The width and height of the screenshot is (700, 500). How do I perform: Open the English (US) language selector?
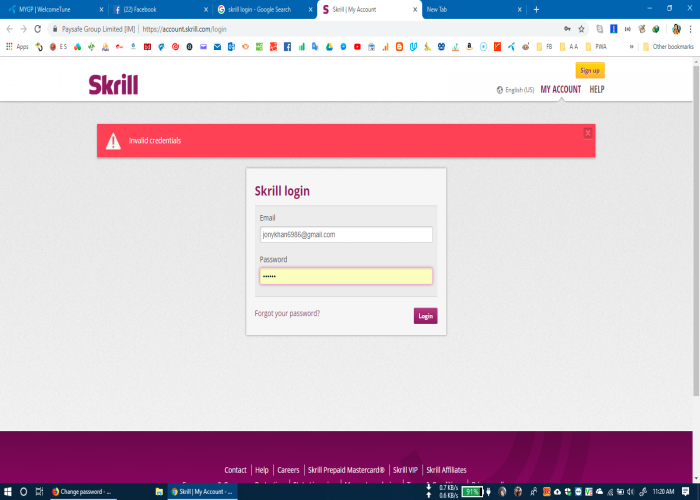(x=515, y=90)
